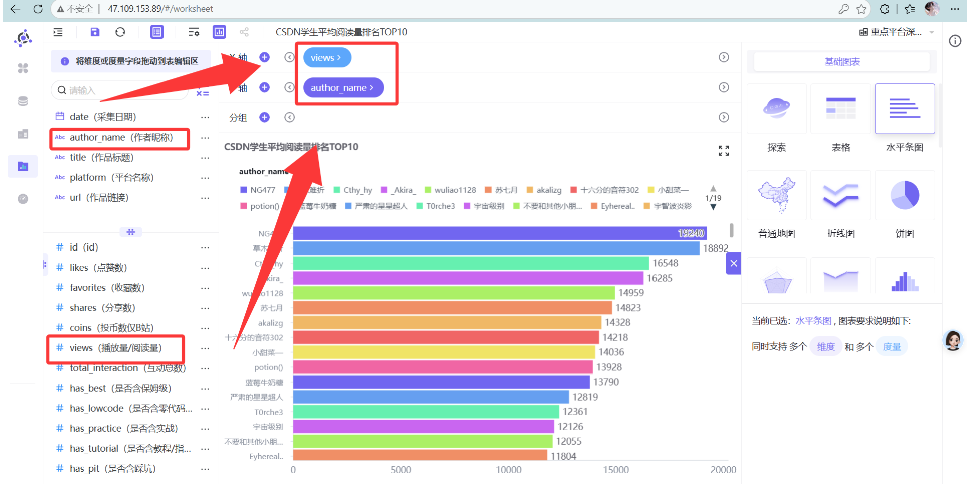Screen dimensions: 980x499
Task: Expand the group row arrow
Action: coord(724,117)
